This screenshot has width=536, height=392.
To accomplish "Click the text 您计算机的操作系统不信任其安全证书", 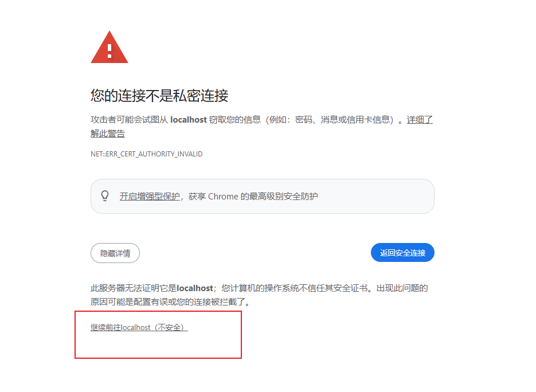I will click(x=294, y=288).
